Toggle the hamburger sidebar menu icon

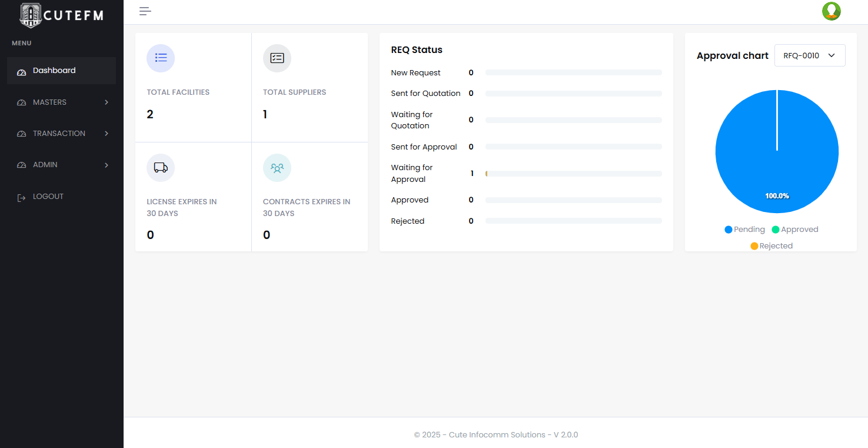[x=145, y=11]
